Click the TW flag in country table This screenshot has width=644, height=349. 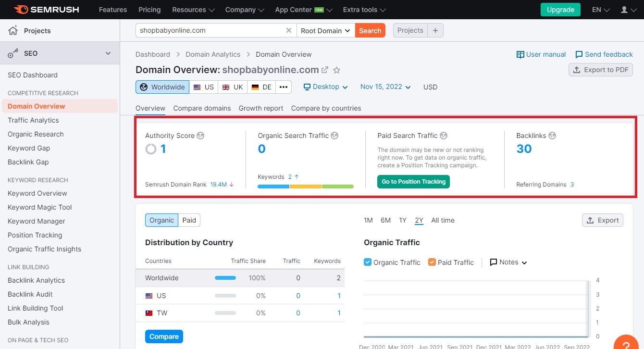pyautogui.click(x=149, y=313)
